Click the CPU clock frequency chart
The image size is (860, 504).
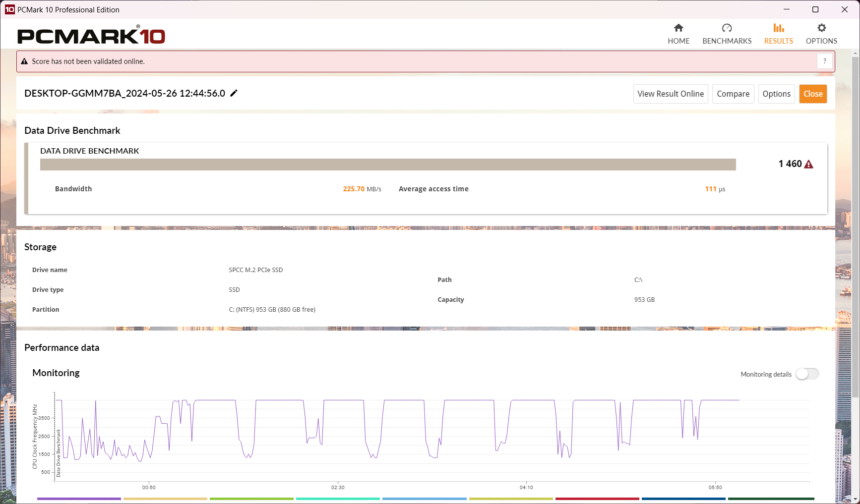pos(431,436)
